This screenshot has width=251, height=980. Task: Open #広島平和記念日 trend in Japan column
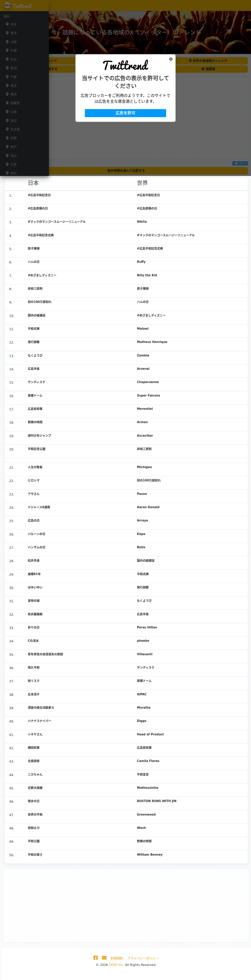[39, 195]
